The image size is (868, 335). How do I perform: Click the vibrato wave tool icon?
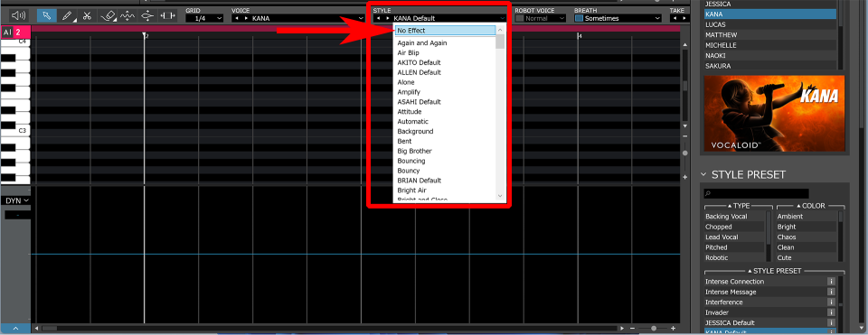[x=127, y=15]
